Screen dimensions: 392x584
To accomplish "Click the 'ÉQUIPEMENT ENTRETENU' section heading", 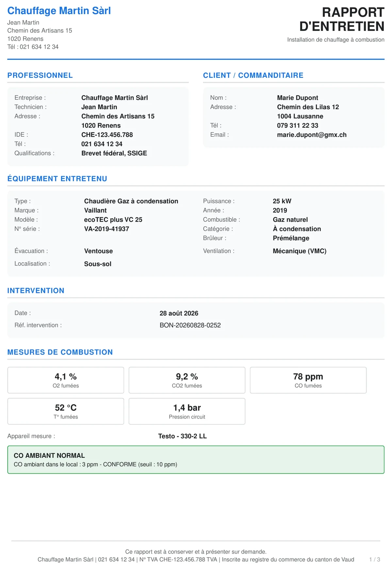I will [57, 179].
